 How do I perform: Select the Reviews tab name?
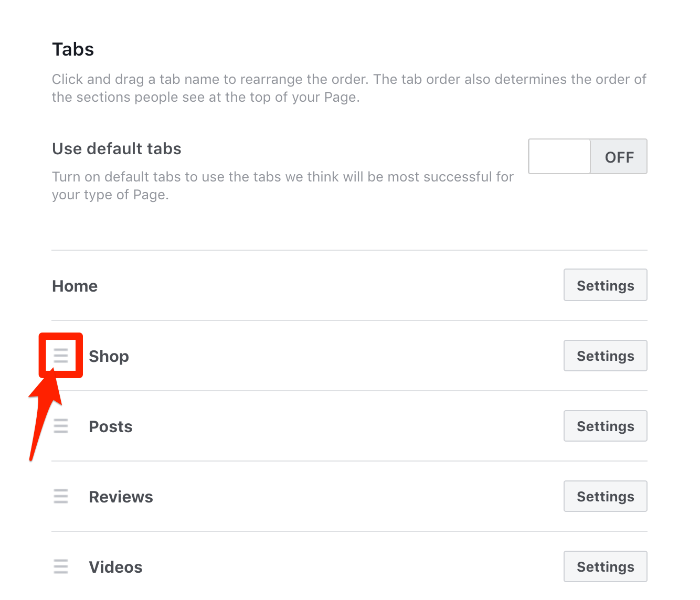pyautogui.click(x=121, y=497)
